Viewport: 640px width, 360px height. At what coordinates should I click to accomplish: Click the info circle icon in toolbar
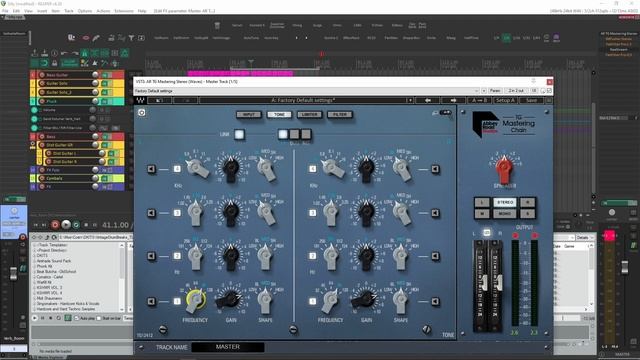tap(54, 53)
